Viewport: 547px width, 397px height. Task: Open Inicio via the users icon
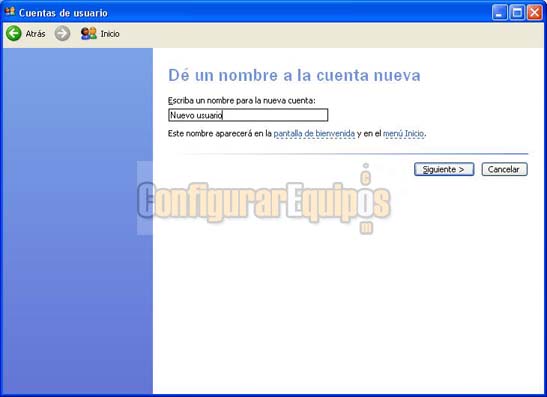[x=89, y=33]
